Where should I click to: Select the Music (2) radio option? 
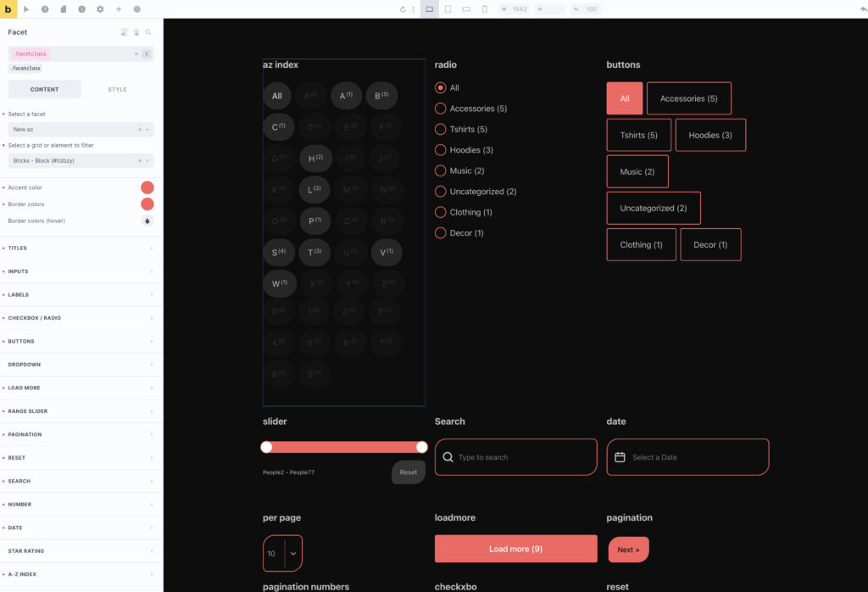440,171
